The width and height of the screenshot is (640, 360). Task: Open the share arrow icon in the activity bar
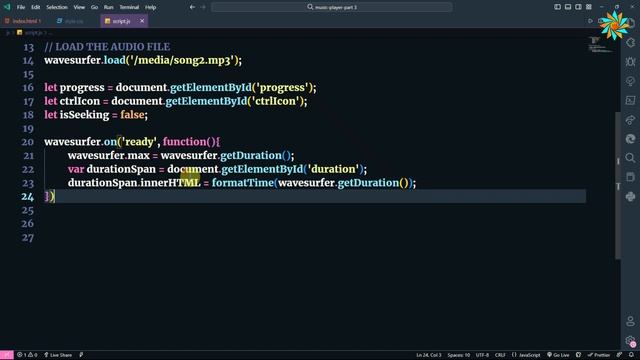pos(631,120)
